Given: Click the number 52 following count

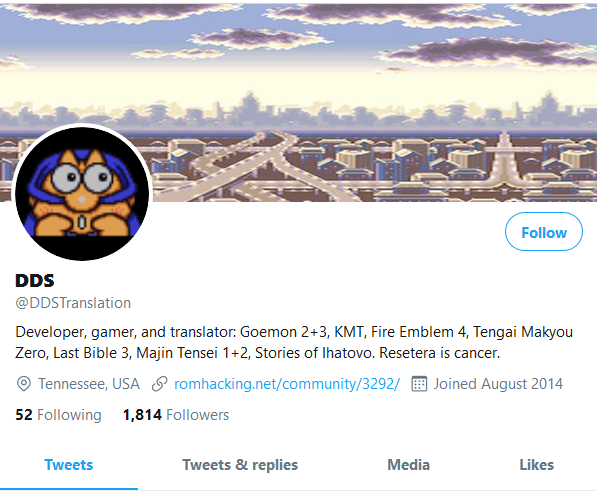Looking at the screenshot, I should pos(24,415).
